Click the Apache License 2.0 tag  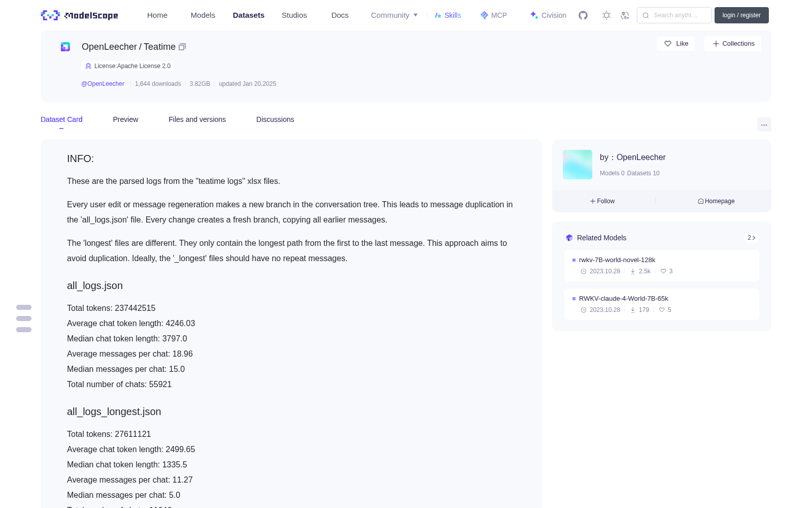[127, 66]
